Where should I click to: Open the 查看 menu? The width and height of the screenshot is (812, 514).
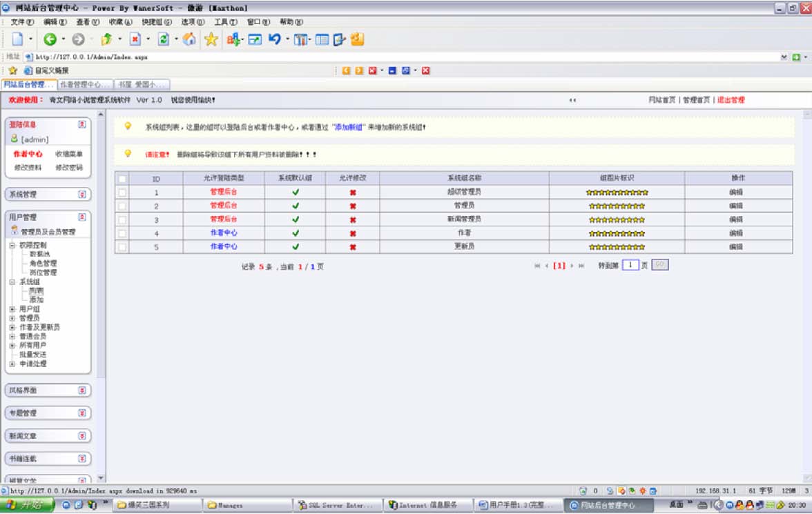click(x=88, y=22)
